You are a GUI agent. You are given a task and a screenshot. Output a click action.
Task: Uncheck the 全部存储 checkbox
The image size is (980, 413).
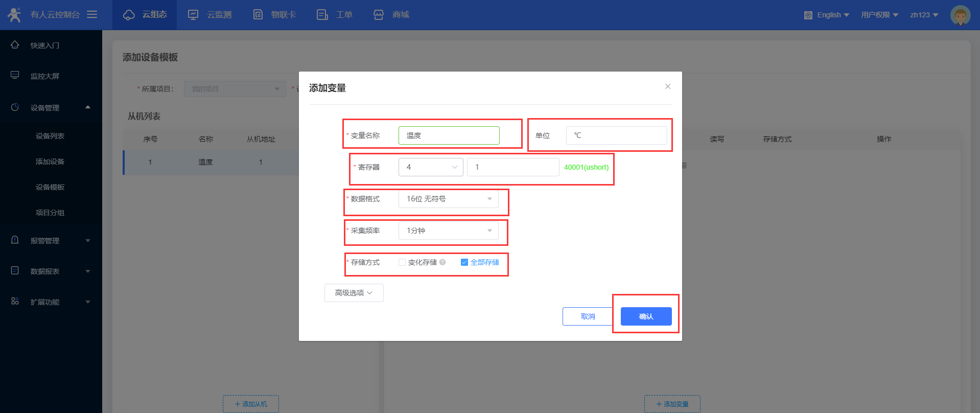[464, 262]
